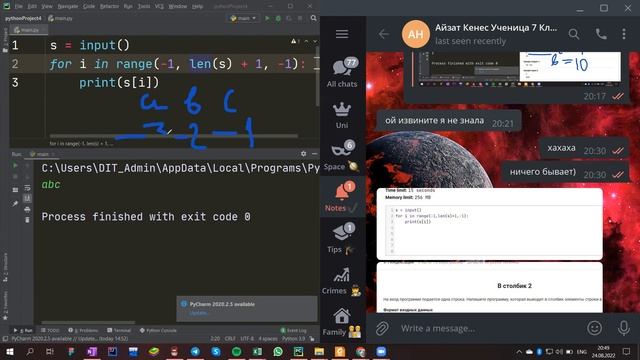Screen dimensions: 640x360
Task: Open PyCharm's Search Everywhere magnifier icon
Action: click(313, 18)
